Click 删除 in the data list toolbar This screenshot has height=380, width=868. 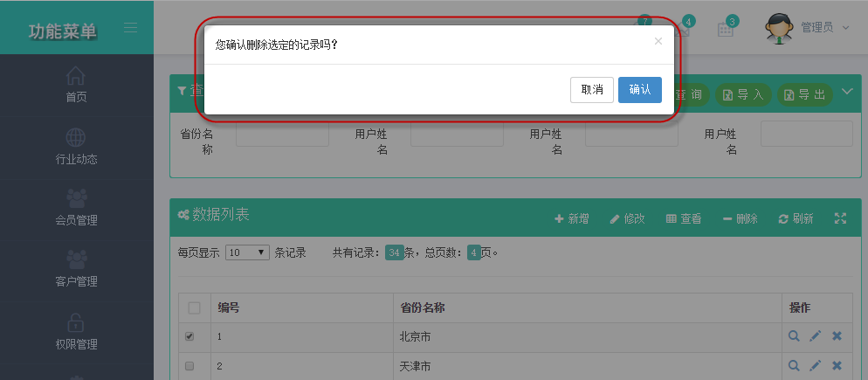click(741, 218)
